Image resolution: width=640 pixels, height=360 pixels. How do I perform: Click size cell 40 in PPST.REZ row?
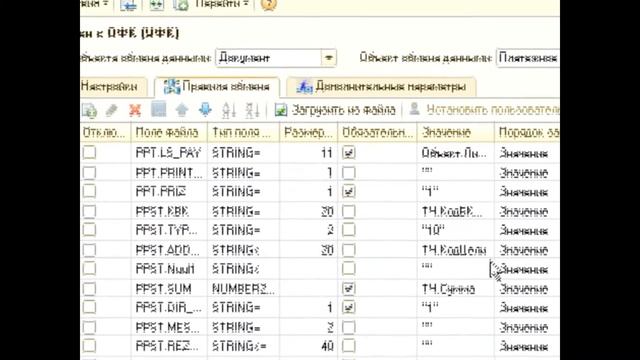click(x=309, y=346)
